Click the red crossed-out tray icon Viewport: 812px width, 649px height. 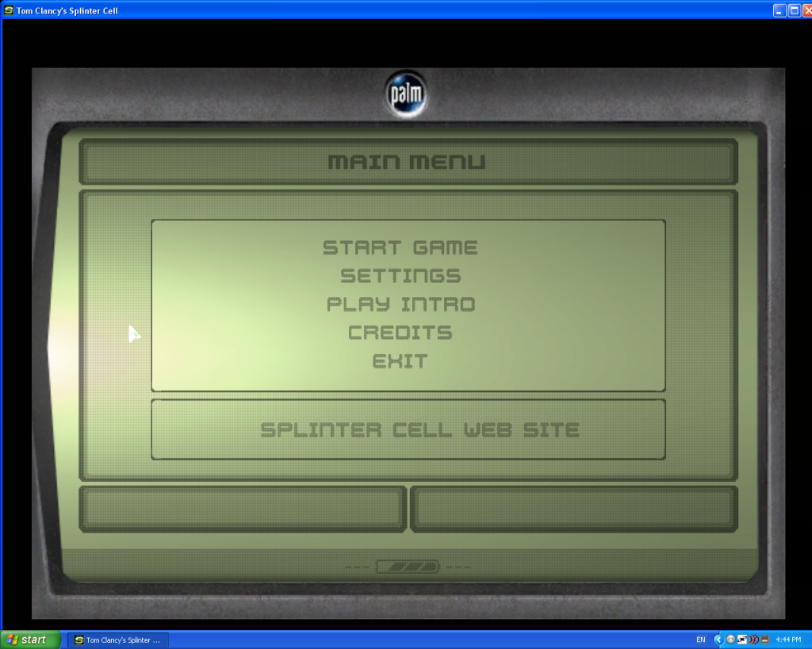(753, 639)
